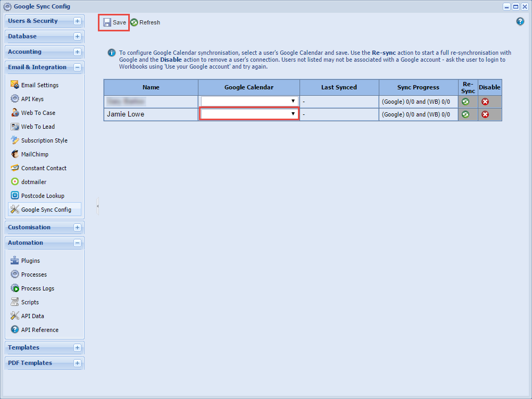Collapse the sidebar using the splitter handle
The width and height of the screenshot is (532, 399).
point(98,206)
